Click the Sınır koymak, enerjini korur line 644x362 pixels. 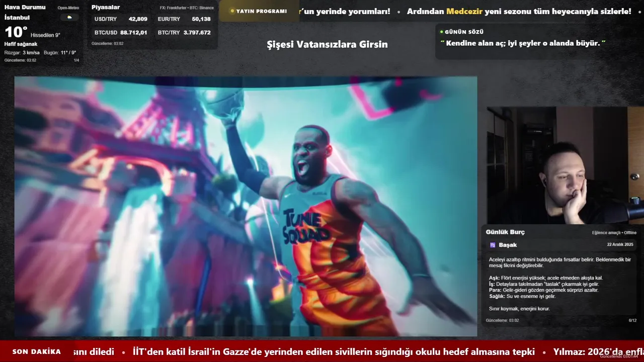tap(519, 309)
